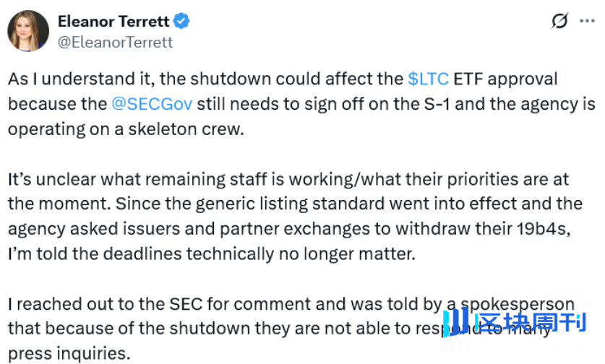Click the blue verified badge
605x364 pixels.
(x=182, y=22)
